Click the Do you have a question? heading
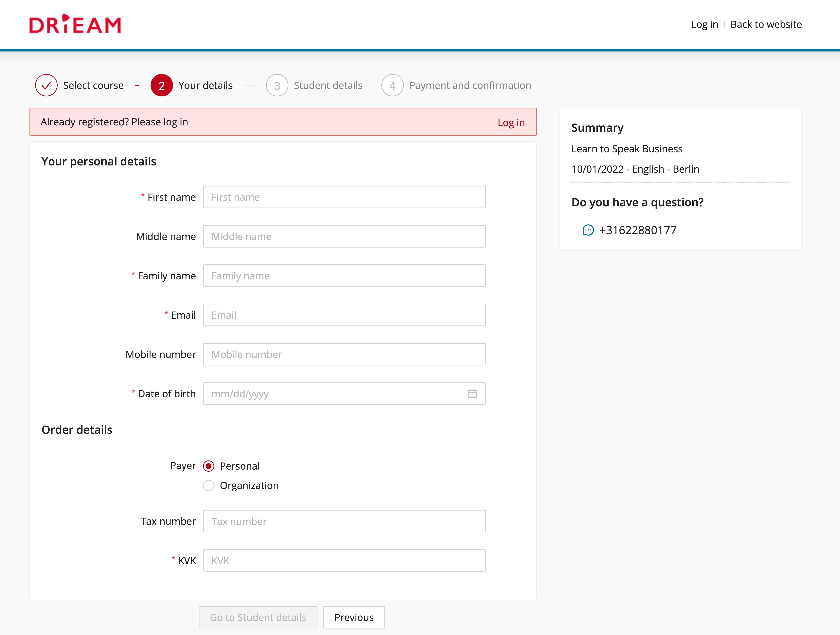This screenshot has width=840, height=635. pyautogui.click(x=637, y=202)
